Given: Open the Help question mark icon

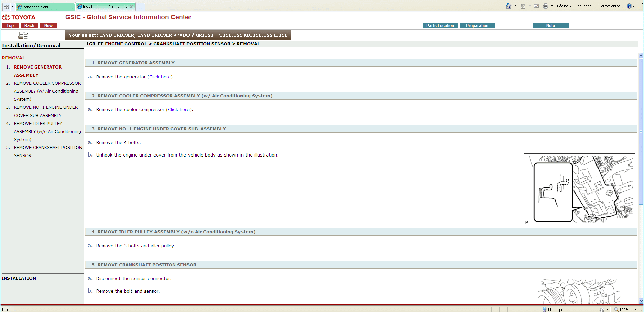Looking at the screenshot, I should pyautogui.click(x=629, y=6).
